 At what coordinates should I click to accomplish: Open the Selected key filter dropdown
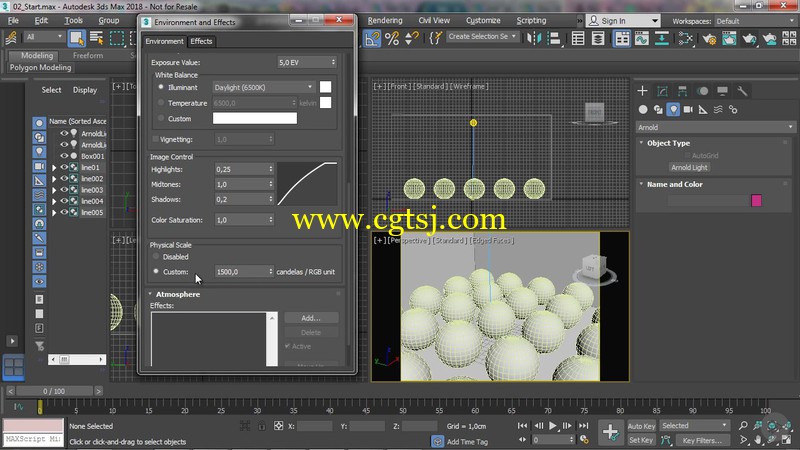(x=694, y=426)
